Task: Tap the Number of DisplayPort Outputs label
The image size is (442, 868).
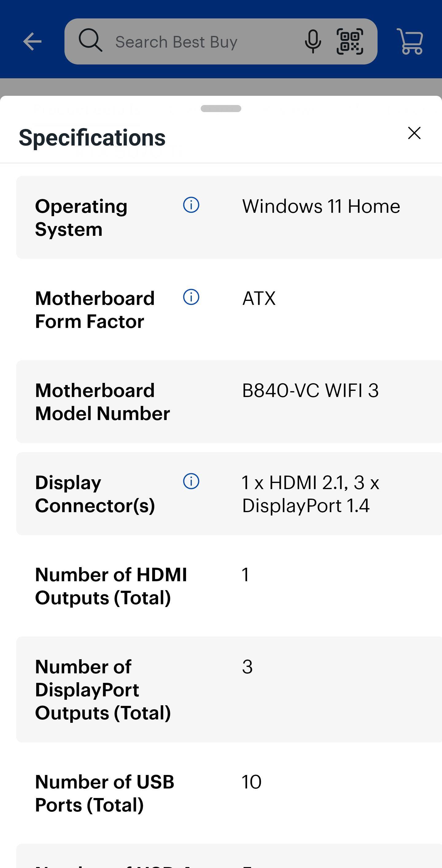Action: click(x=103, y=689)
